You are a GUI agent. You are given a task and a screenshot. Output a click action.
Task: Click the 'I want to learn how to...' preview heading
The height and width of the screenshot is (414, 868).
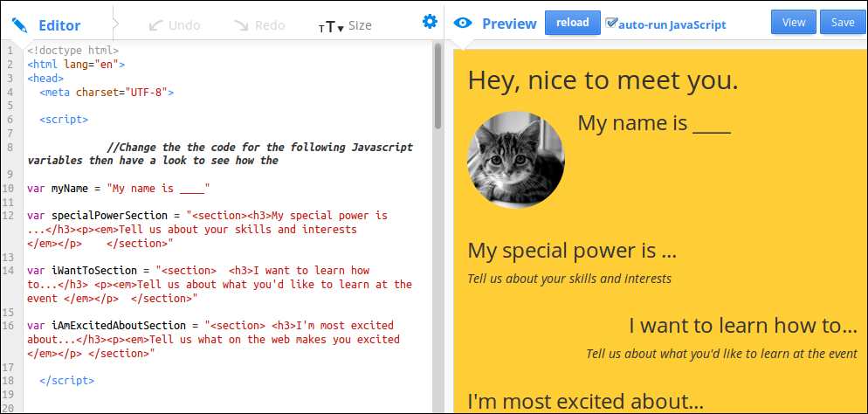[x=743, y=326]
